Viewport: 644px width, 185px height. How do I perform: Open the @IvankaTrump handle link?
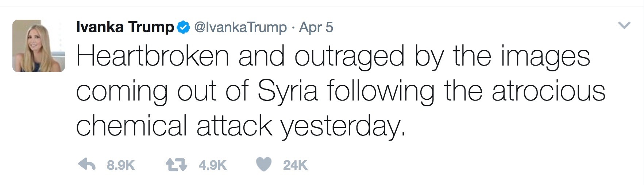[240, 27]
